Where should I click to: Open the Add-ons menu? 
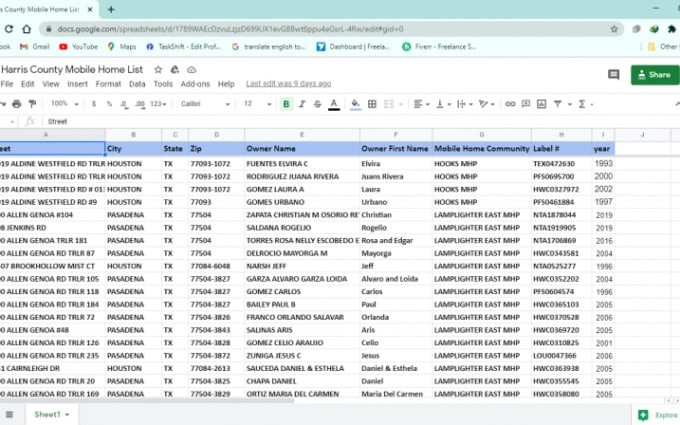pyautogui.click(x=195, y=84)
